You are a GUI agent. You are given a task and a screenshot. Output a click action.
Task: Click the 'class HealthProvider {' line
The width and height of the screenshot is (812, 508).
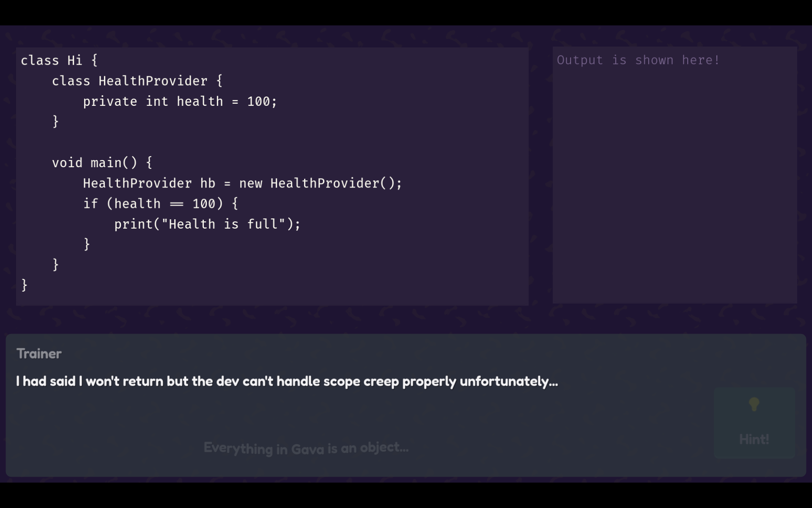tap(137, 81)
